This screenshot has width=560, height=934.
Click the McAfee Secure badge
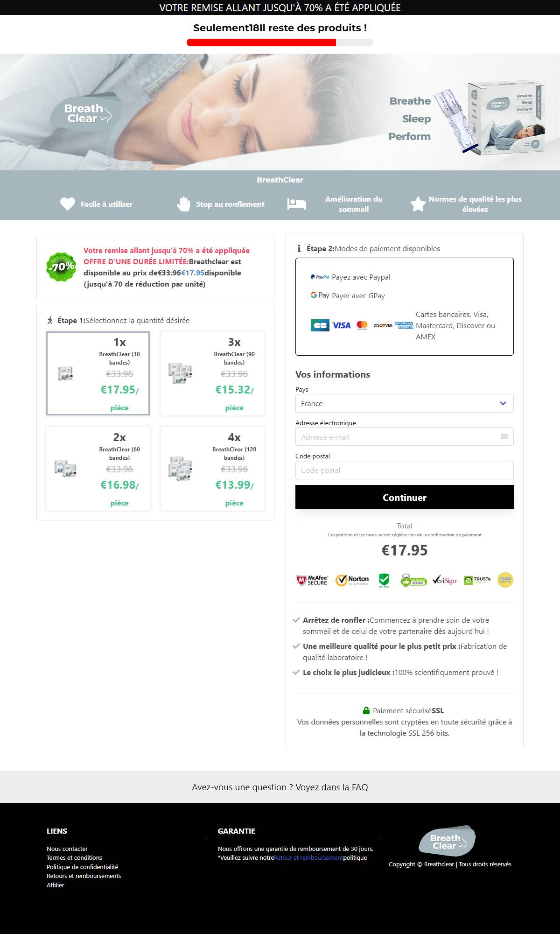click(x=312, y=580)
